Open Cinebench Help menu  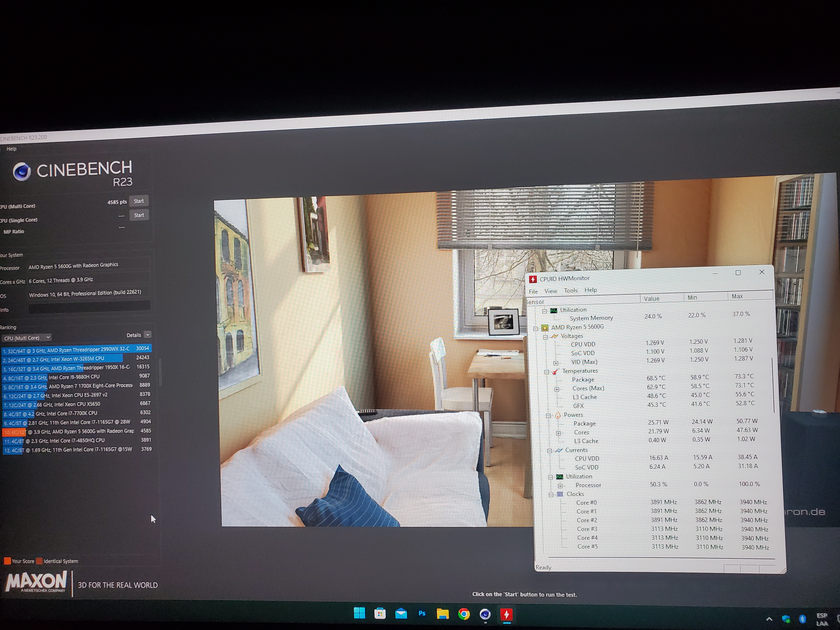click(11, 149)
